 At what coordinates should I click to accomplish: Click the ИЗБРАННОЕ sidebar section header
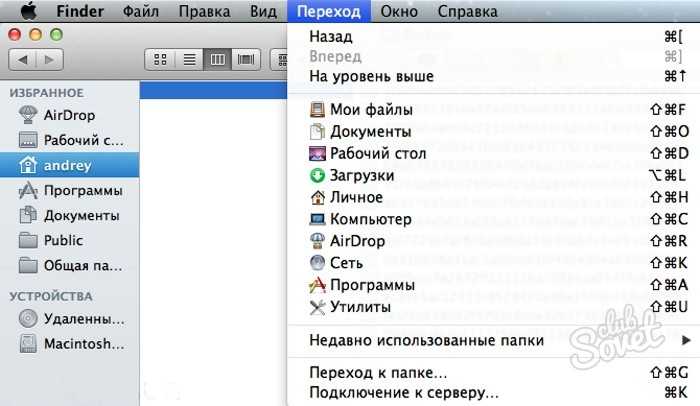(47, 93)
